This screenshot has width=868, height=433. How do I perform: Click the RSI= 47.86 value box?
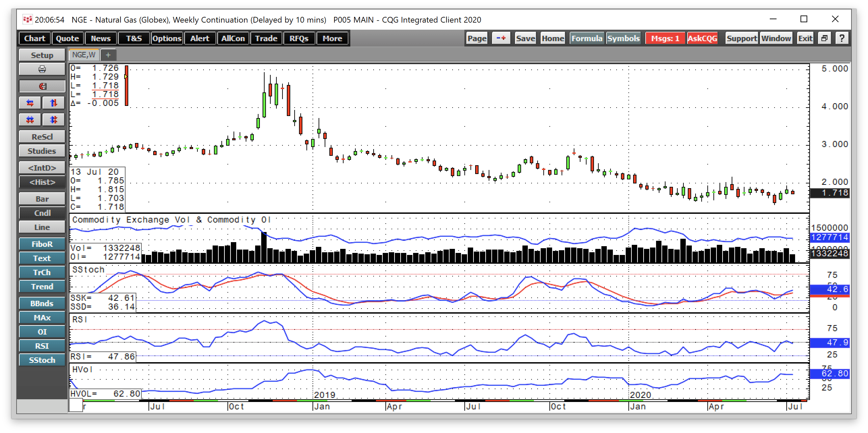103,356
